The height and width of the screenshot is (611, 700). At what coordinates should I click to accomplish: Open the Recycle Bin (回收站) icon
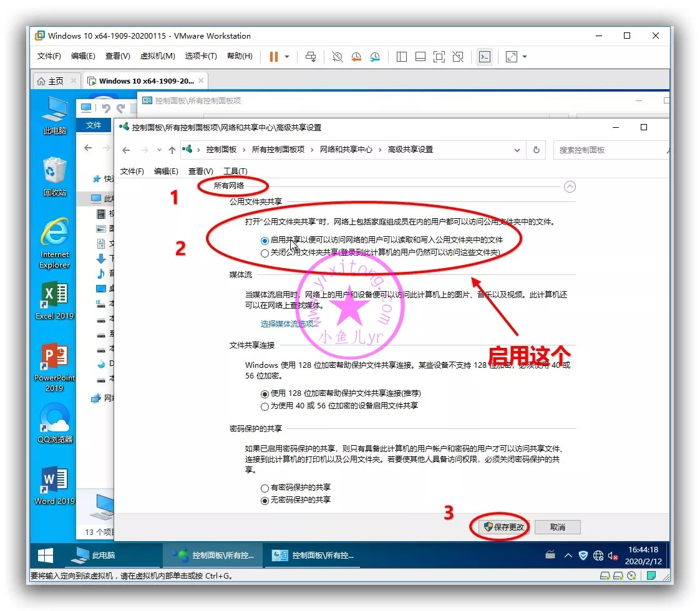pyautogui.click(x=54, y=176)
